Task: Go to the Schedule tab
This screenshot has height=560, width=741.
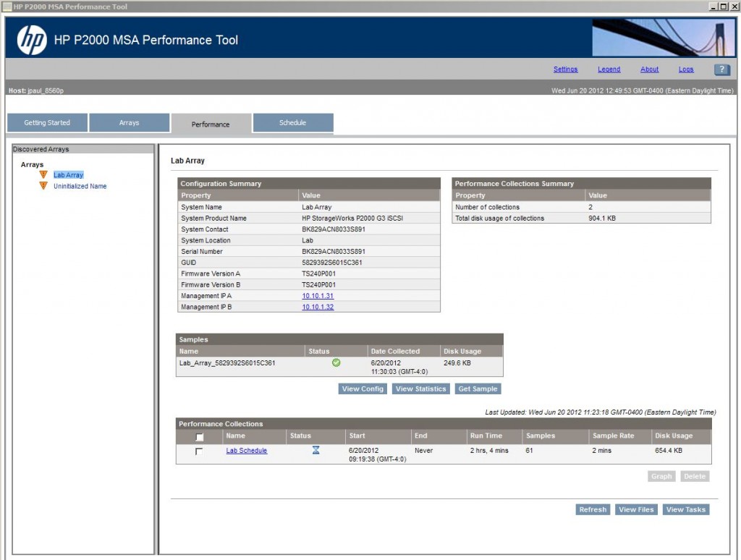Action: (x=293, y=123)
